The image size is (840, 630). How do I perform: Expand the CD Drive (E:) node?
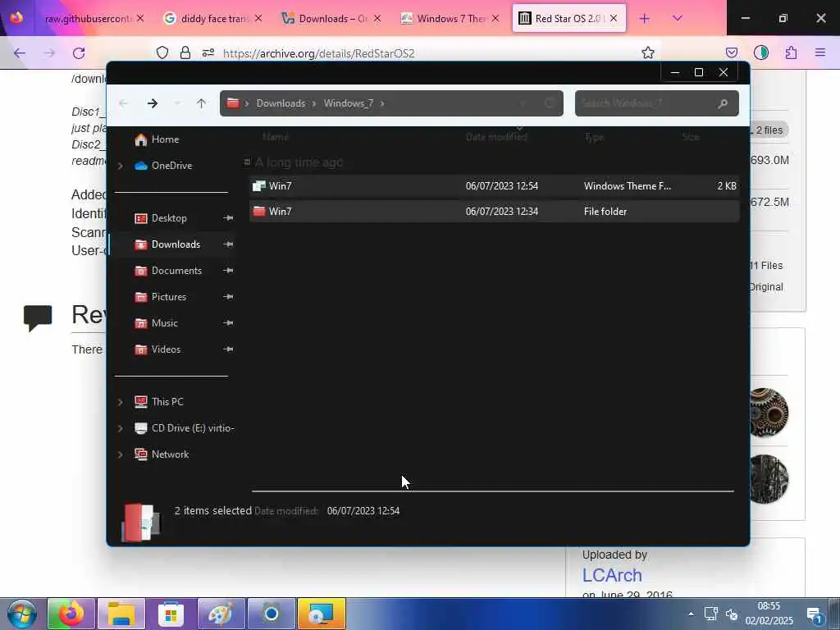(x=121, y=428)
